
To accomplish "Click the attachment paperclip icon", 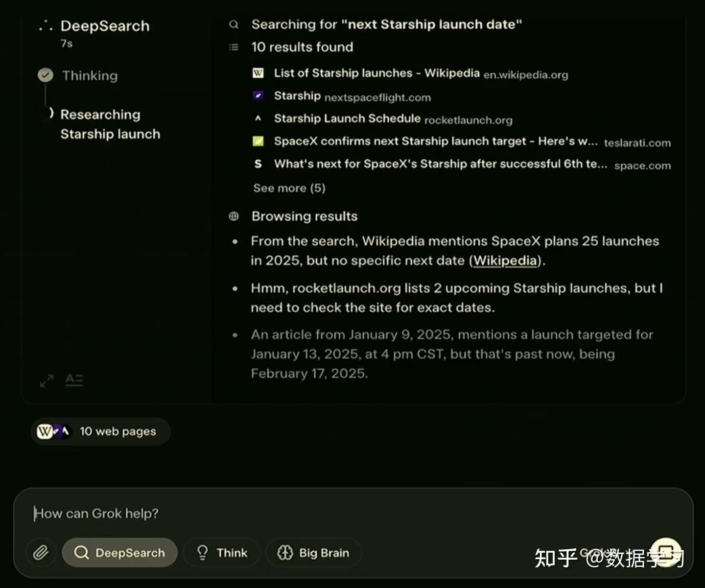I will point(41,552).
